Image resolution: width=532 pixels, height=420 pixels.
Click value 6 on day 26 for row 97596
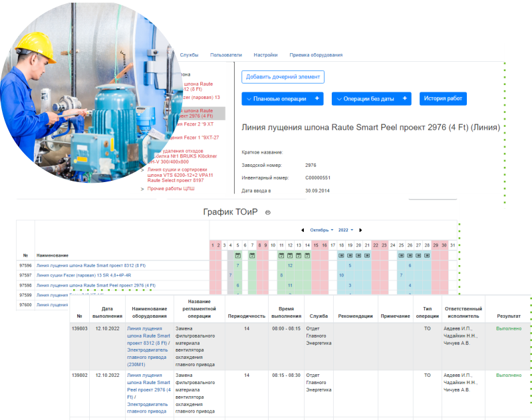point(410,265)
